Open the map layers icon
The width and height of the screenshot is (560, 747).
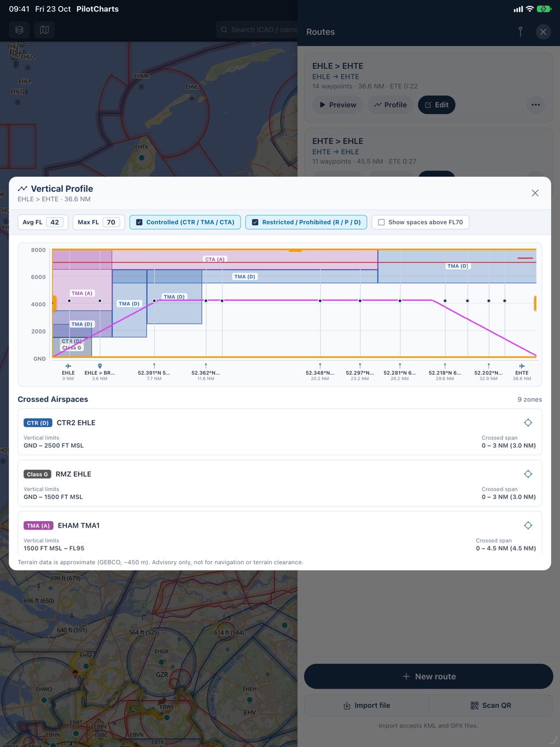tap(19, 30)
